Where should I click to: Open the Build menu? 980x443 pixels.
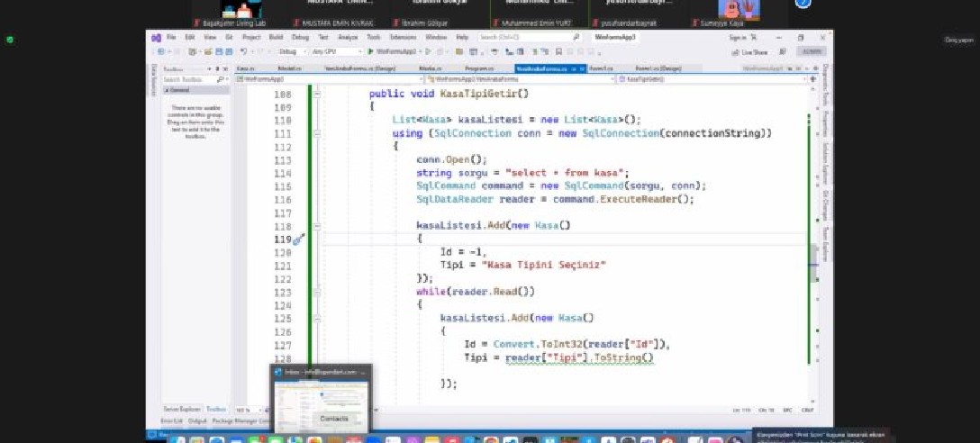pos(275,38)
